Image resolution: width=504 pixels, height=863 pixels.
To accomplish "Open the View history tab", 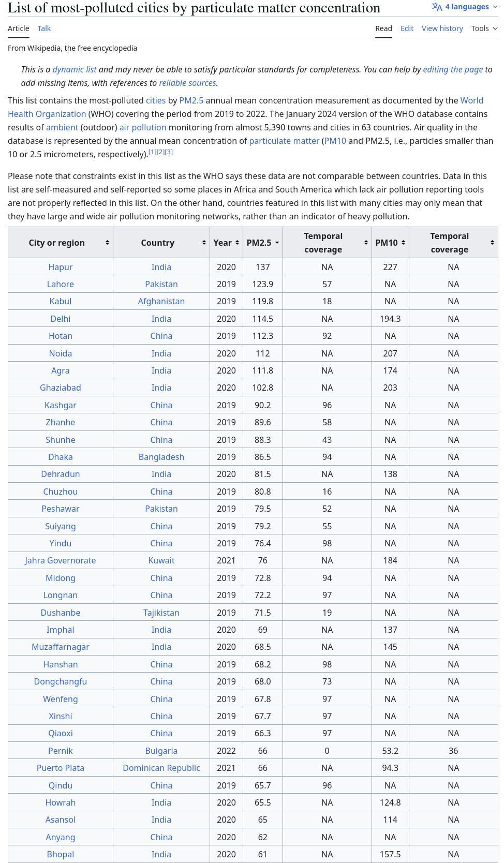I will [442, 28].
